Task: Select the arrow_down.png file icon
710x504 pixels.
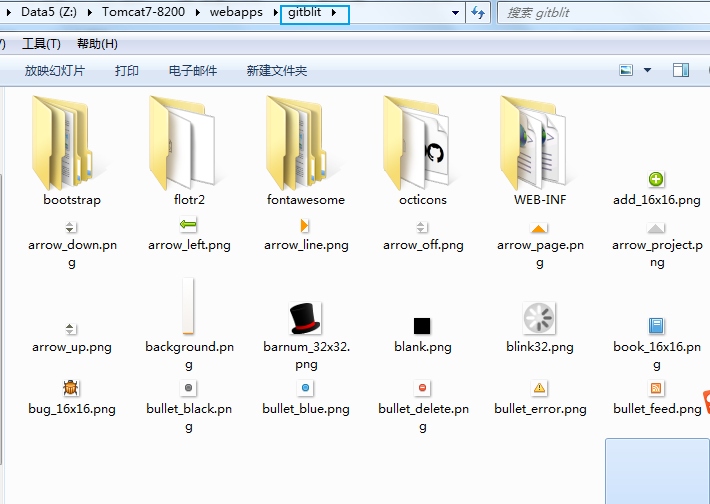Action: click(x=70, y=227)
